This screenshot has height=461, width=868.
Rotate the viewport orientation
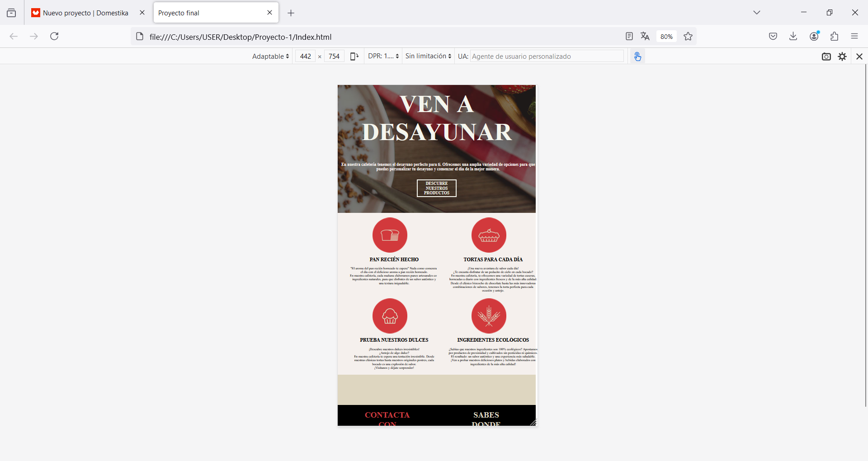[354, 56]
